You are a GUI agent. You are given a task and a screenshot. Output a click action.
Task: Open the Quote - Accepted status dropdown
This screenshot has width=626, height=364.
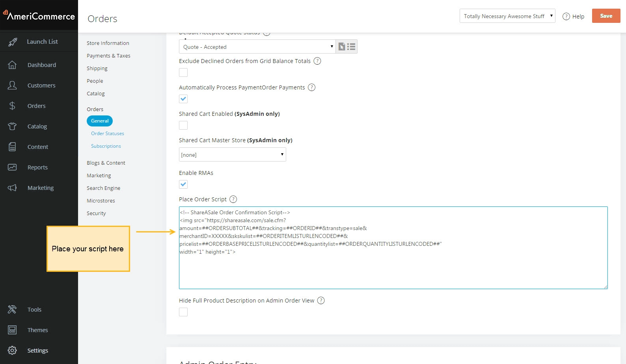[x=257, y=47]
